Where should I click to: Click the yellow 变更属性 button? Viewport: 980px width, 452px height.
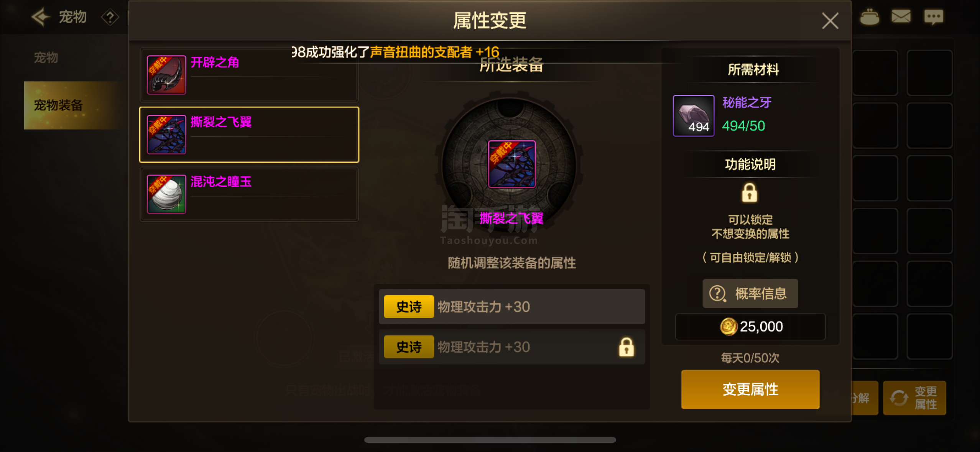[x=750, y=389]
